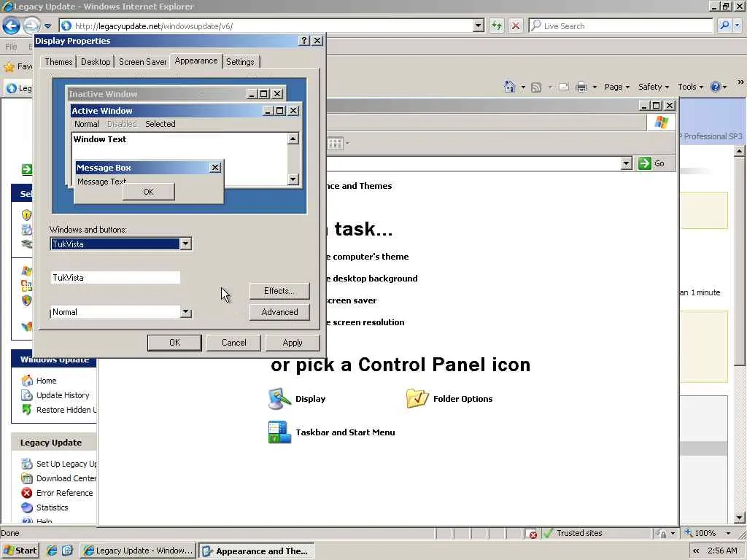Open the recent pages dropdown arrow
747x560 pixels.
[x=47, y=26]
